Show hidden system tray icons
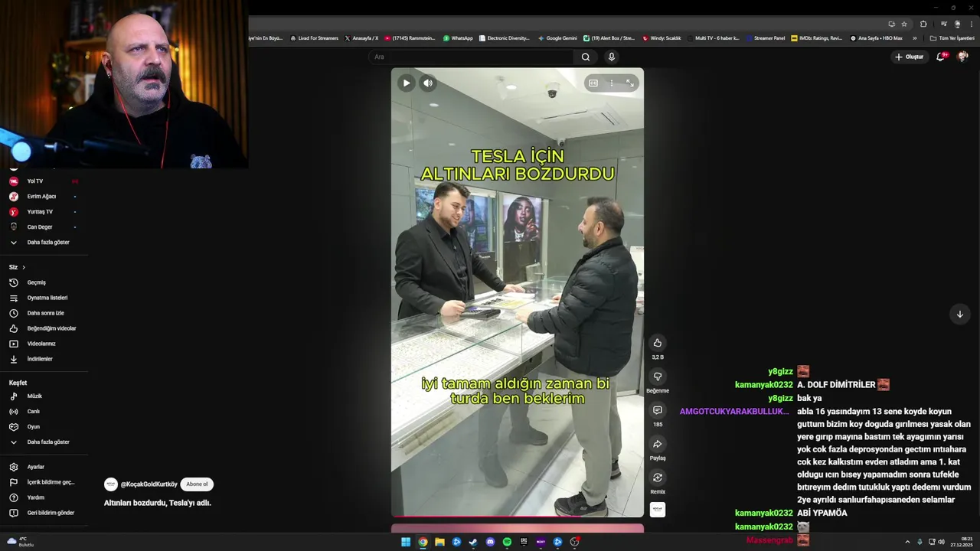This screenshot has width=980, height=551. (908, 542)
